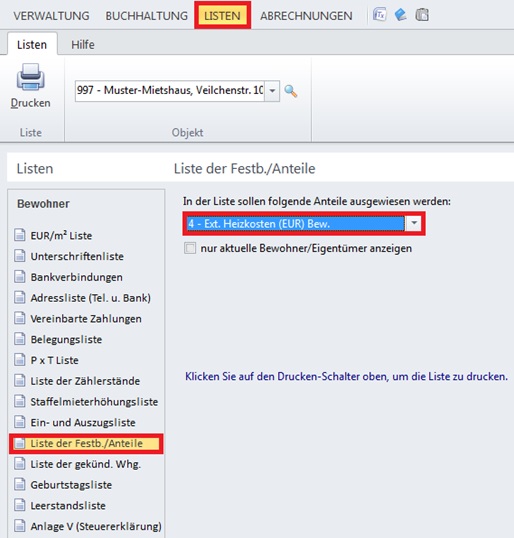
Task: Click the Leerstandsliste document icon
Action: click(20, 505)
